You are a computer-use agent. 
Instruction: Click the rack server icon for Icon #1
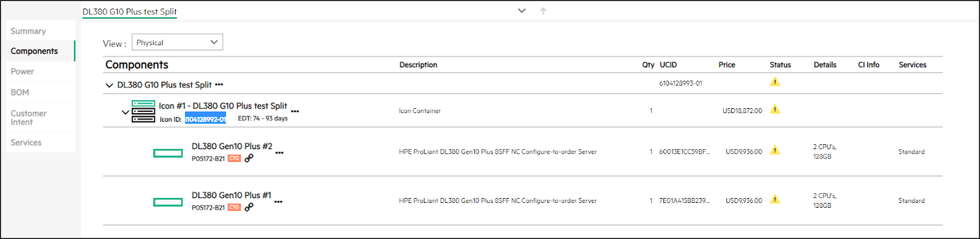coord(143,111)
